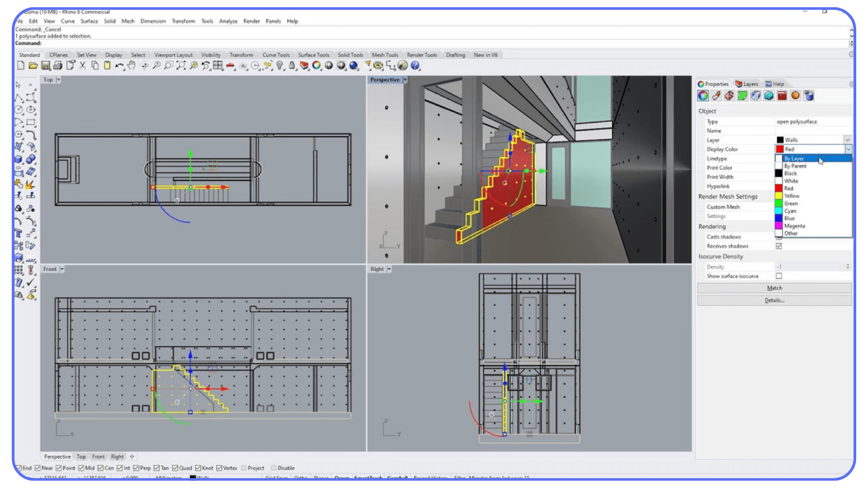Click the Print icon in the toolbar
Image resolution: width=868 pixels, height=488 pixels.
pyautogui.click(x=57, y=66)
